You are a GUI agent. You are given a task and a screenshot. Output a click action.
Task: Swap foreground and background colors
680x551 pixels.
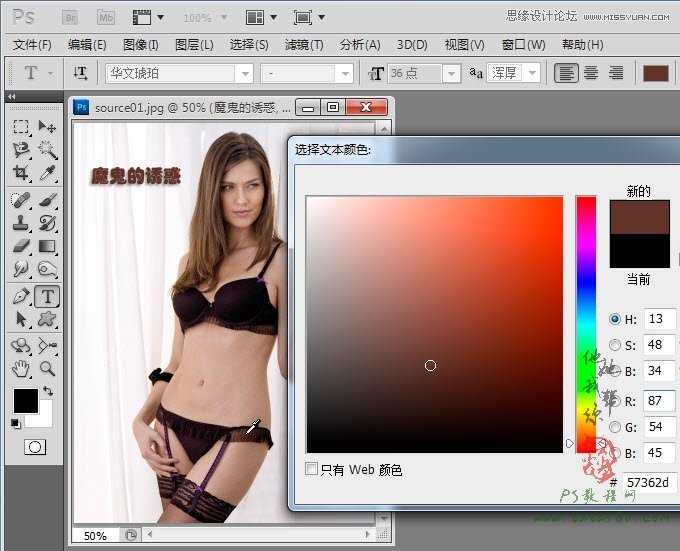click(48, 391)
